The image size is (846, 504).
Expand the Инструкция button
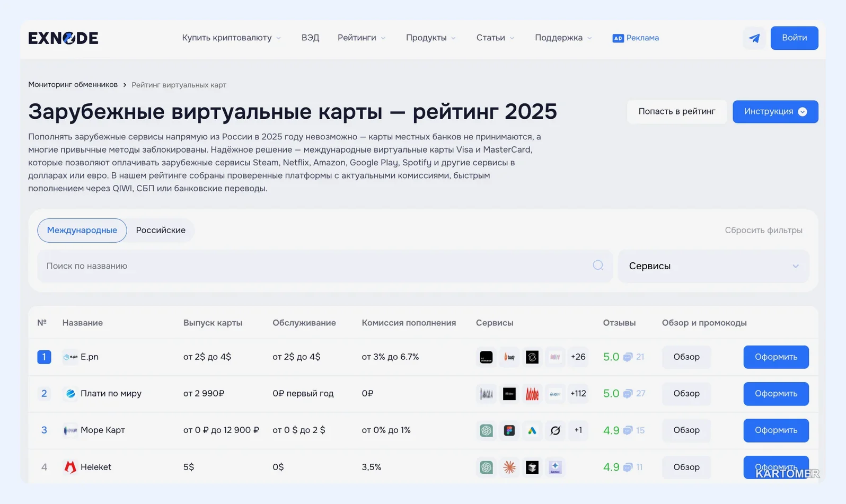(775, 112)
